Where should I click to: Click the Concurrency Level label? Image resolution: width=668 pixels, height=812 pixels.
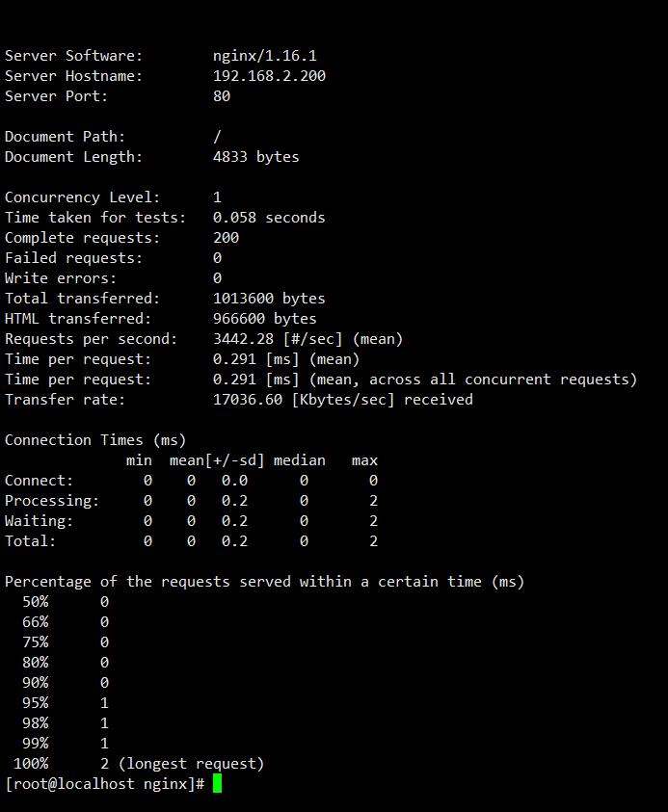point(82,197)
